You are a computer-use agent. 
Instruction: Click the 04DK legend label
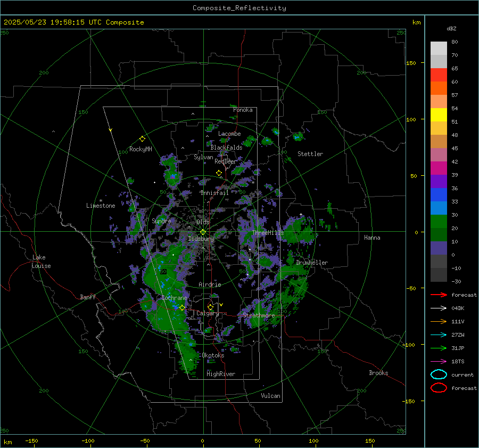click(458, 308)
